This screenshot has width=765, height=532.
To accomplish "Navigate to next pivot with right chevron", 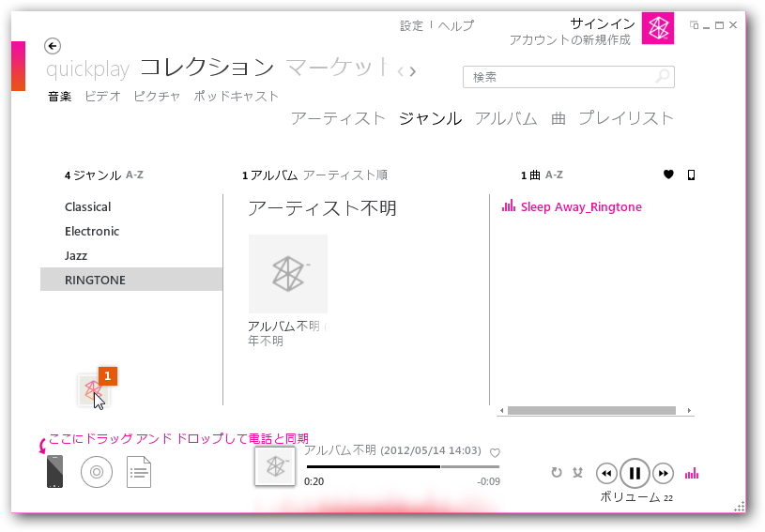I will [x=413, y=72].
